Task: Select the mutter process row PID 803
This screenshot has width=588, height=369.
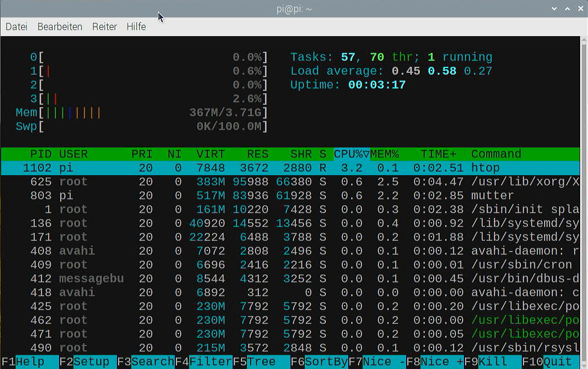Action: pos(290,196)
